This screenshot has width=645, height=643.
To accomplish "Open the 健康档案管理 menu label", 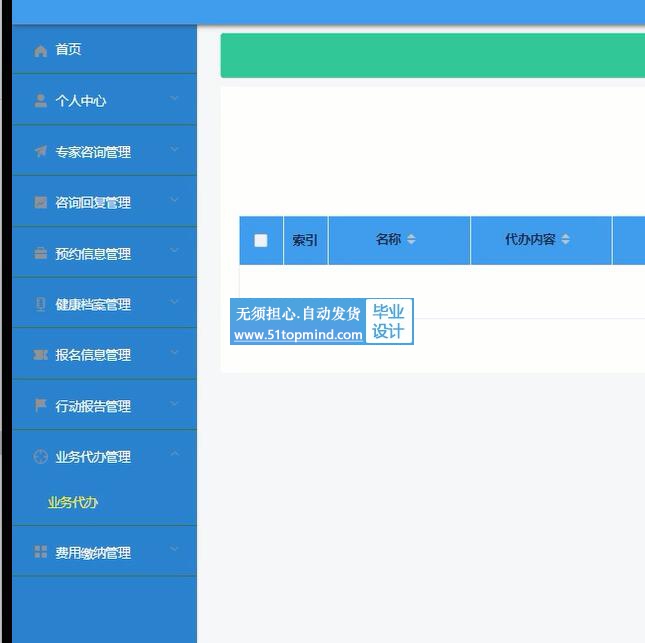I will tap(93, 304).
